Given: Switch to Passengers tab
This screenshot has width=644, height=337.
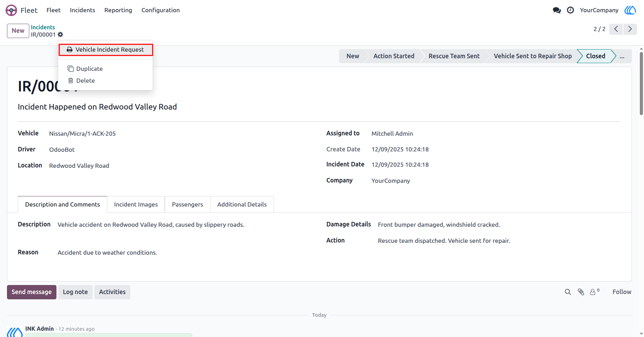Looking at the screenshot, I should 187,204.
